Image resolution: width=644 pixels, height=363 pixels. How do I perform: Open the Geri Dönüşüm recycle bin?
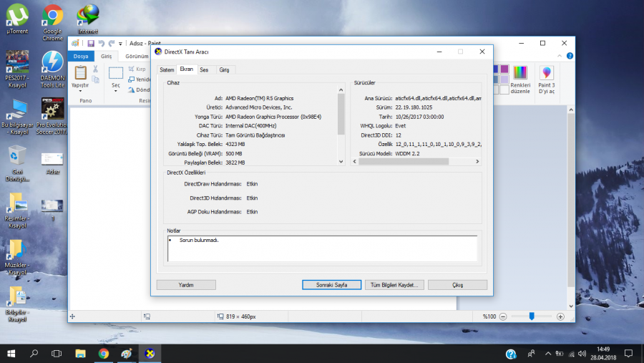pyautogui.click(x=17, y=163)
